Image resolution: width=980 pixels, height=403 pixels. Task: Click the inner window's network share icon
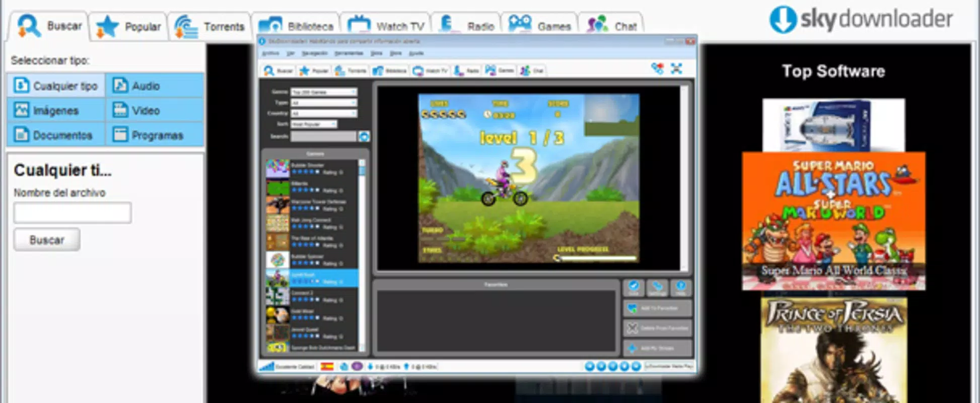(x=657, y=69)
